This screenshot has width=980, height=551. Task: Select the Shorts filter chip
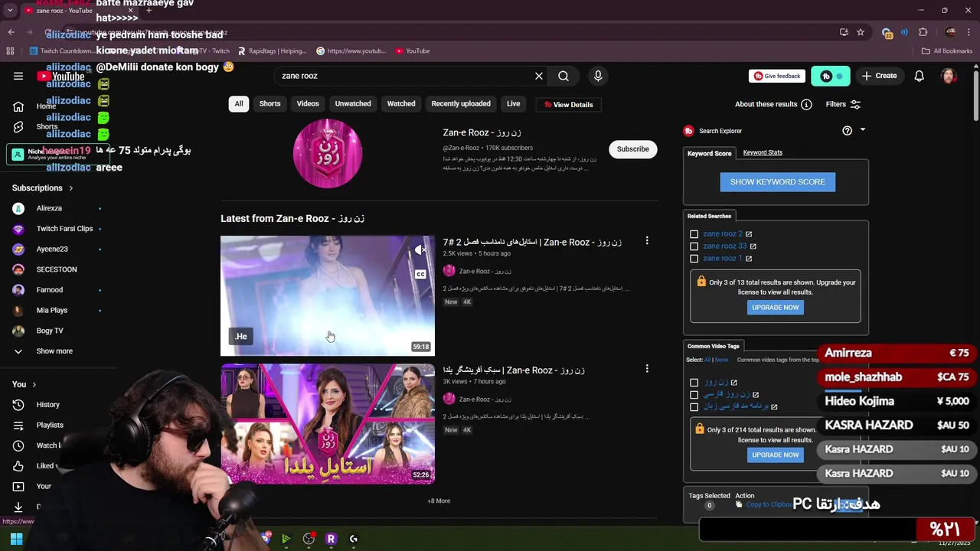pyautogui.click(x=269, y=104)
